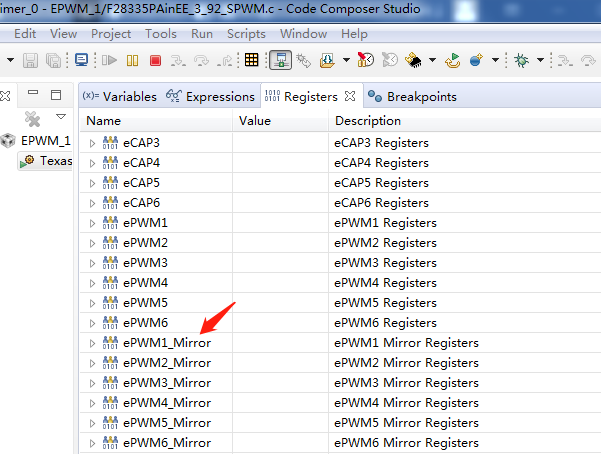Click the Value column header

281,121
